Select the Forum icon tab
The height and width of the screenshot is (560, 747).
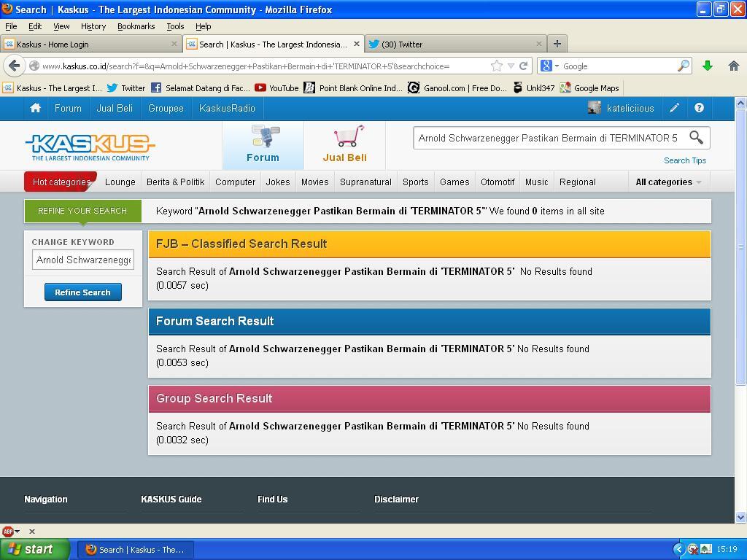(263, 145)
